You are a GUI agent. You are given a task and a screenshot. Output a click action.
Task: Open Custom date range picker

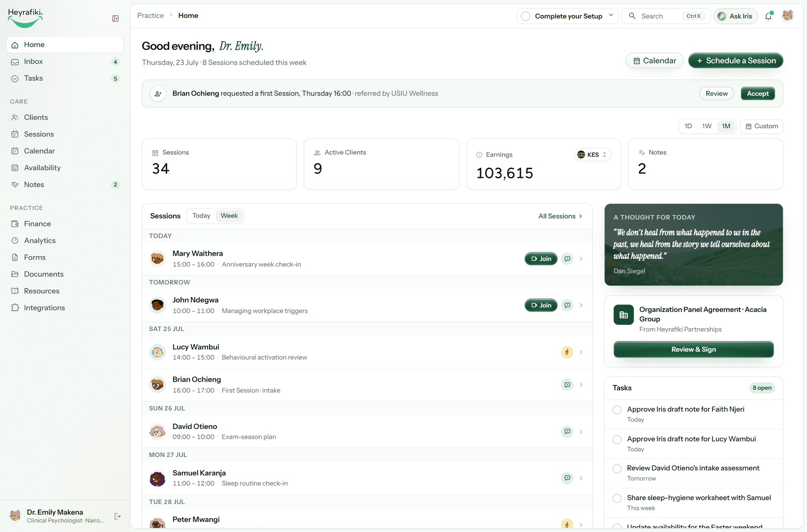[762, 126]
